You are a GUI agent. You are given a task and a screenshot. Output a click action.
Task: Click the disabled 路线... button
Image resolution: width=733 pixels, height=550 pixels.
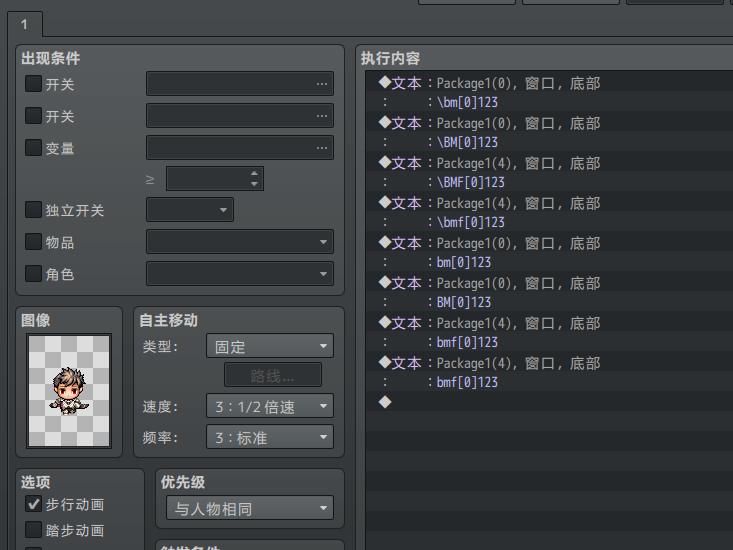(273, 375)
